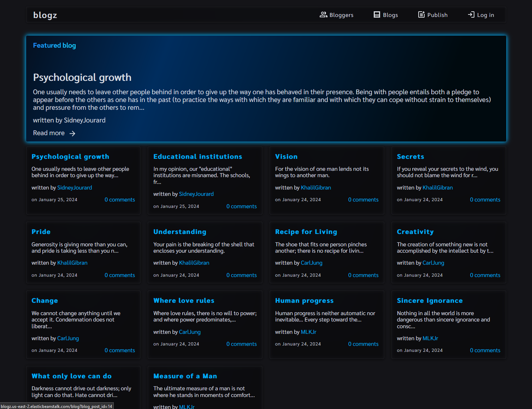
Task: Open the featured Psychological growth title
Action: coord(82,78)
